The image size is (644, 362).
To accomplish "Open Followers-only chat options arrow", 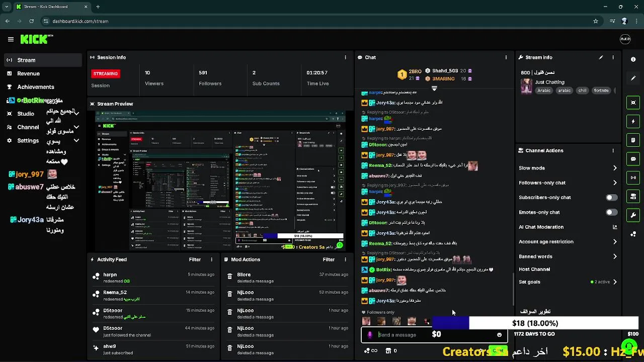I will point(614,183).
